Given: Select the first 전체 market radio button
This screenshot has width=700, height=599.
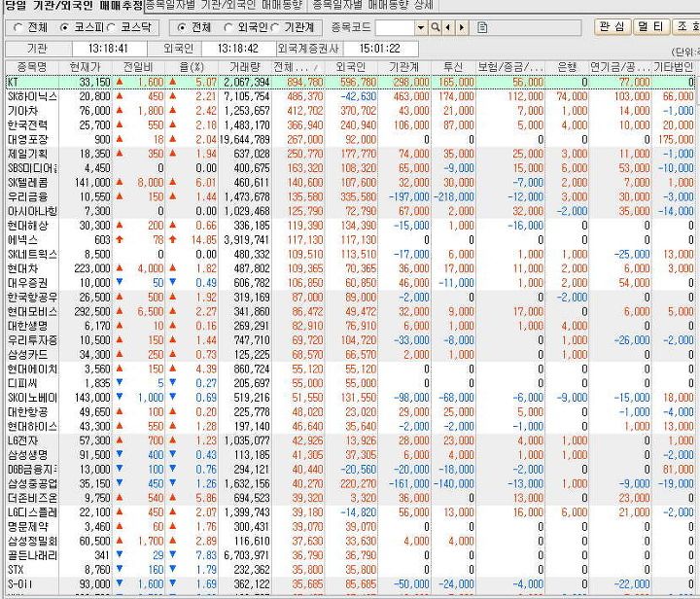Looking at the screenshot, I should (17, 27).
